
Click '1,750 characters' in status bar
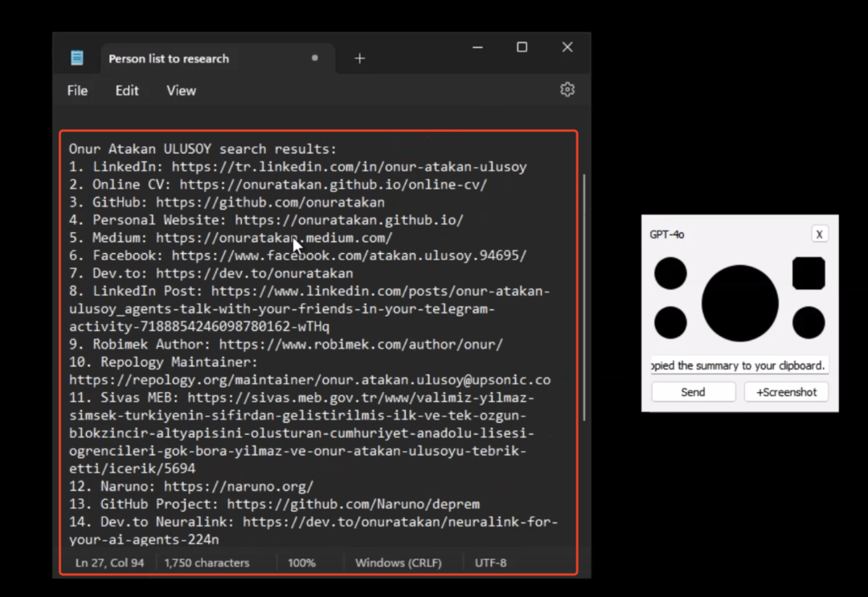[207, 562]
